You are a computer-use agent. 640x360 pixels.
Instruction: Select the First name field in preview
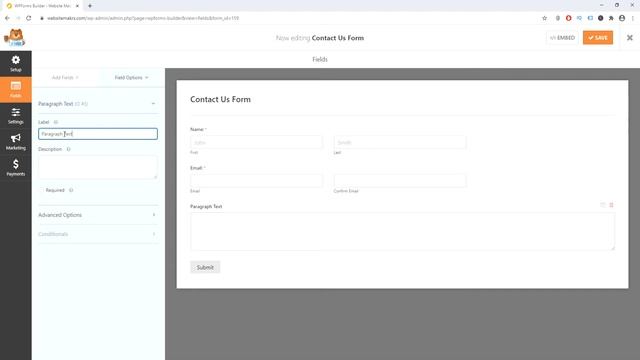pos(256,142)
